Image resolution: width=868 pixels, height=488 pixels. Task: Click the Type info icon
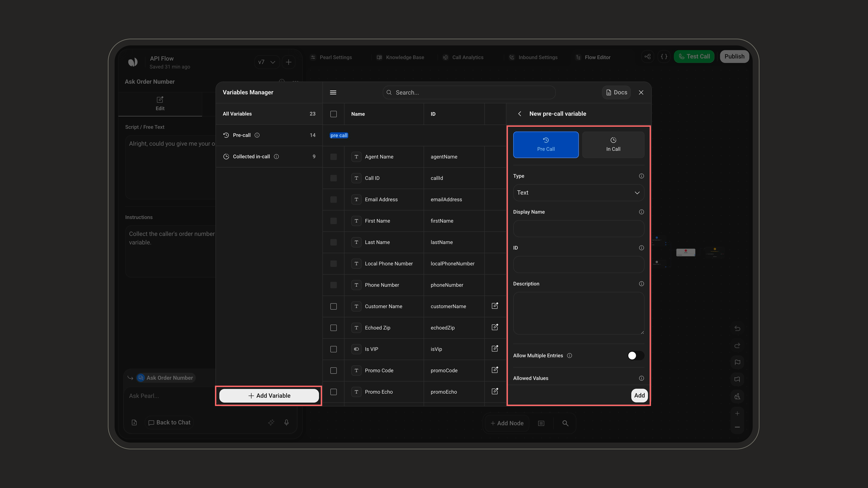click(x=641, y=176)
